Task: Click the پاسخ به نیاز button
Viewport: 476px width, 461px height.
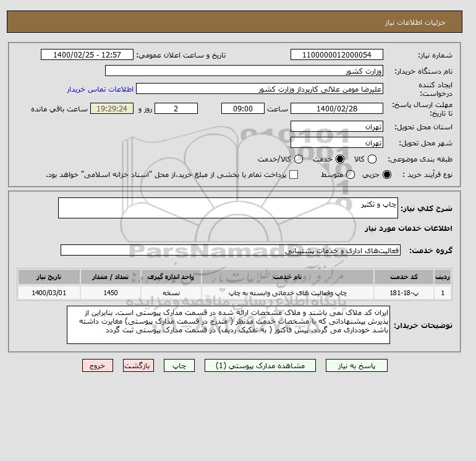Action: coord(357,366)
